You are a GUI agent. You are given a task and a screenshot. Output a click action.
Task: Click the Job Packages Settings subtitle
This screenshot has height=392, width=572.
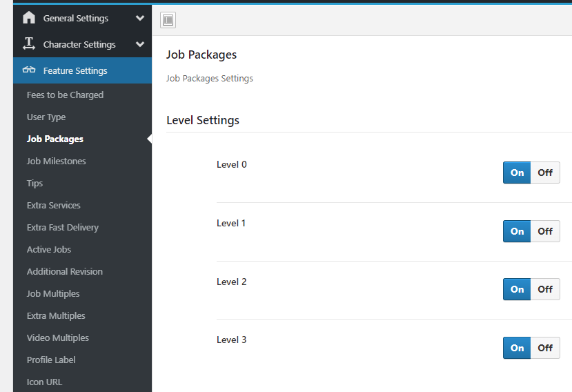(209, 79)
